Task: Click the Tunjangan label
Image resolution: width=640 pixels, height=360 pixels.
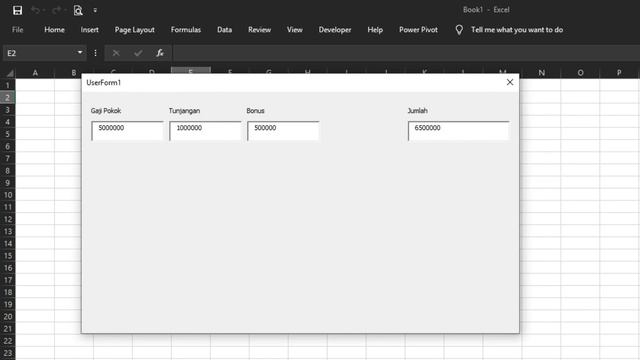Action: click(x=184, y=111)
